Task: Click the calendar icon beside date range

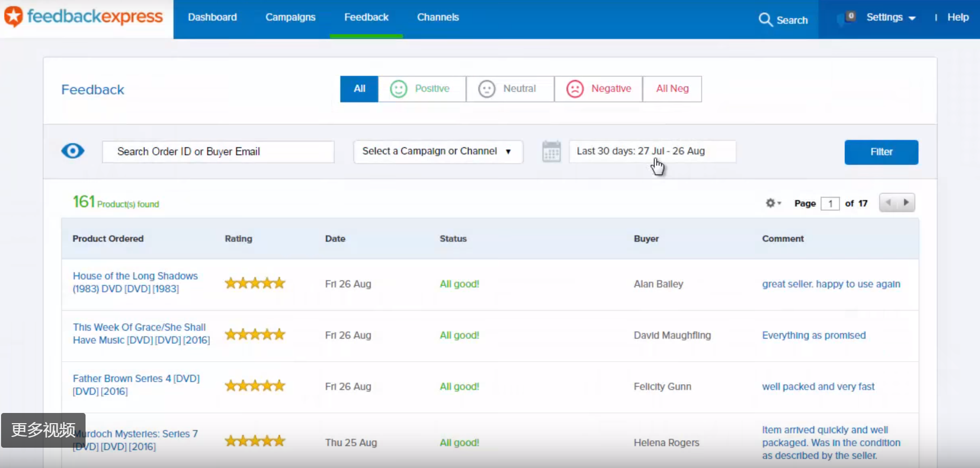Action: [x=551, y=152]
